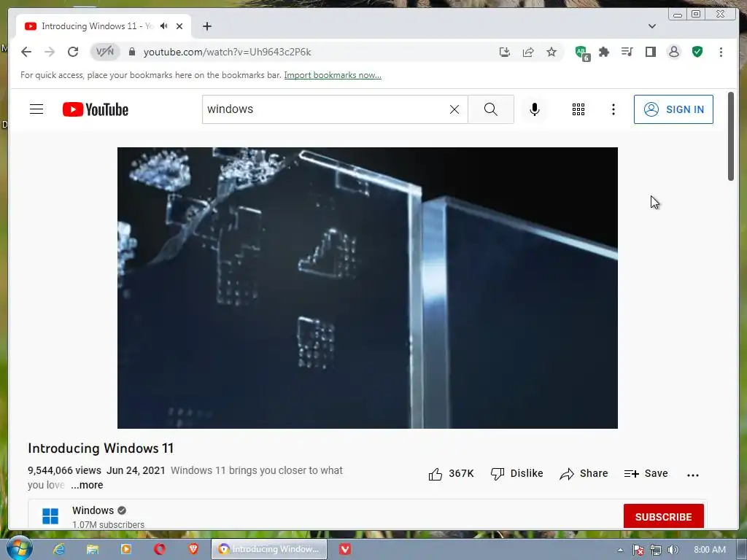Image resolution: width=747 pixels, height=560 pixels.
Task: Reload the YouTube page
Action: 73,52
